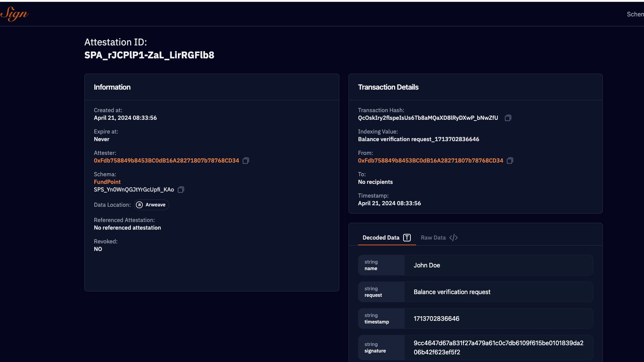Screen dimensions: 644x362
Task: Click the T icon next to Decoded Data
Action: [x=407, y=238]
